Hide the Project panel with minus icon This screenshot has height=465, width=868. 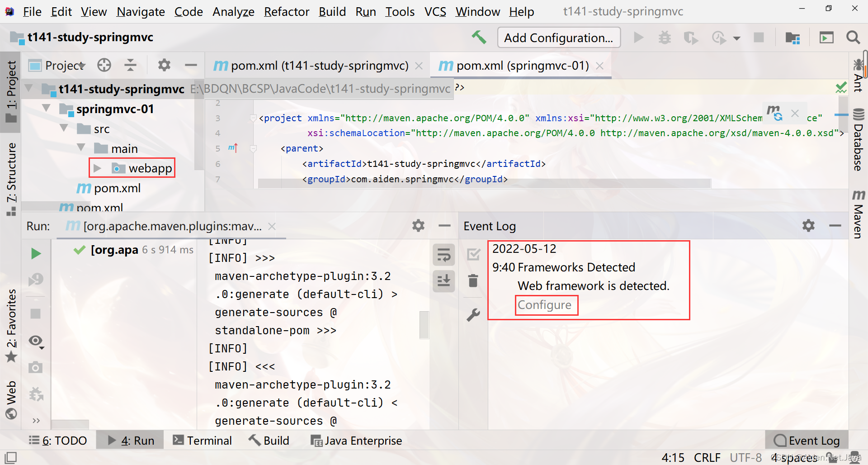[x=191, y=65]
